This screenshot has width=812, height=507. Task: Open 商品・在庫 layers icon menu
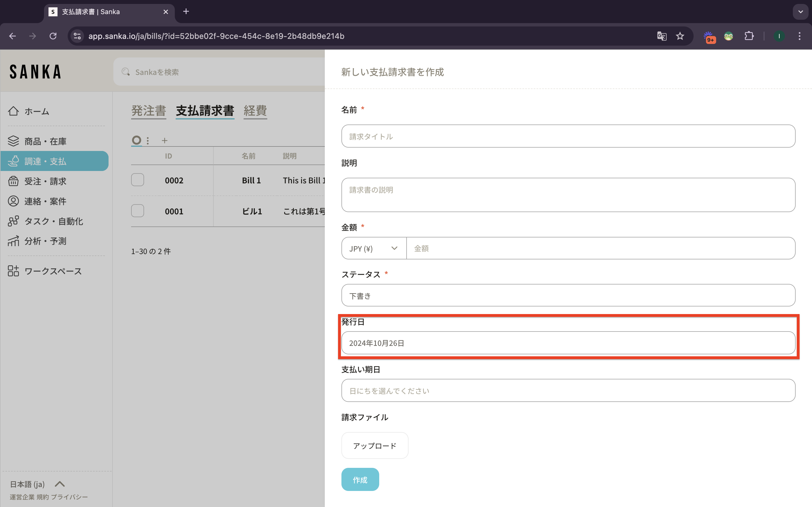tap(14, 141)
